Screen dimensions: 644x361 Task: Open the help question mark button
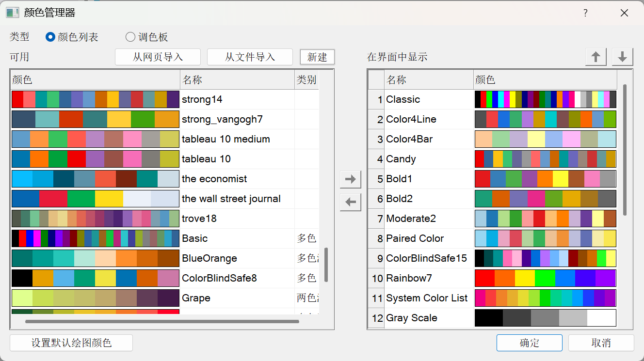click(x=585, y=13)
